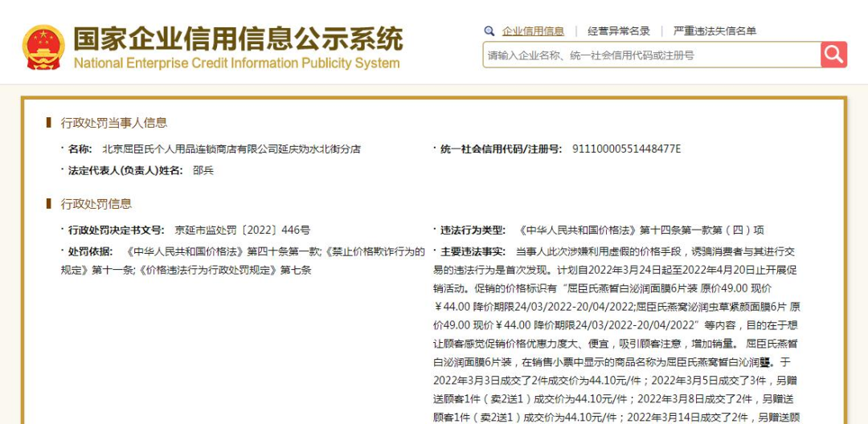Click the marker bar beside 行政处罚当事人信息
Image resolution: width=868 pixels, height=424 pixels.
(49, 123)
